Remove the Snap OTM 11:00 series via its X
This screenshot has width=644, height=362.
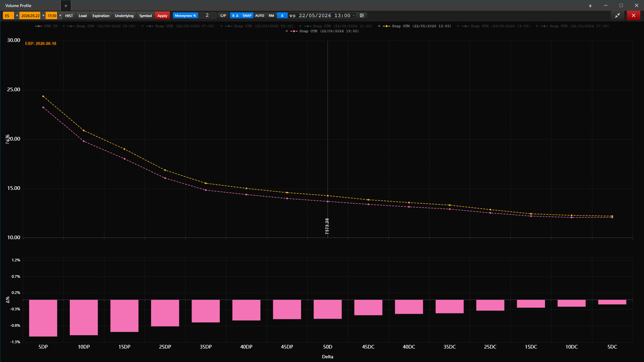point(300,26)
